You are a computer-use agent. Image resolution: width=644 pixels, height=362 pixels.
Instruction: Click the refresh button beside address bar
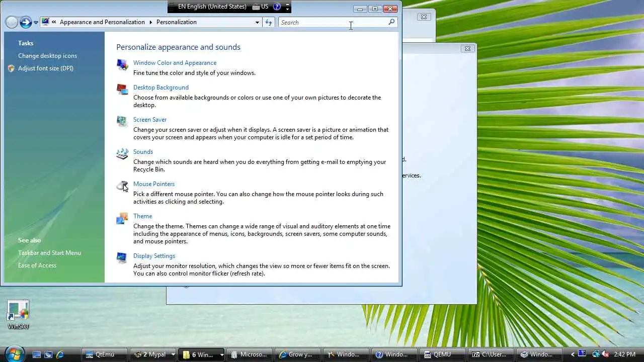point(269,22)
